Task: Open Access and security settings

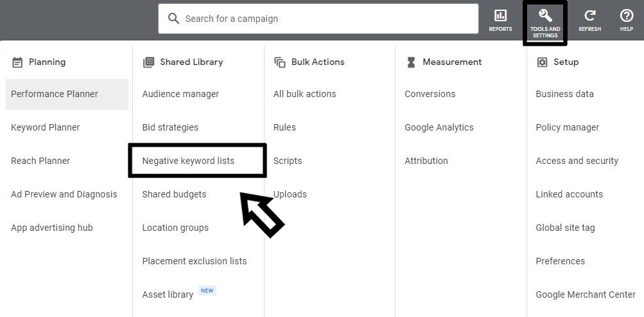Action: pyautogui.click(x=577, y=161)
